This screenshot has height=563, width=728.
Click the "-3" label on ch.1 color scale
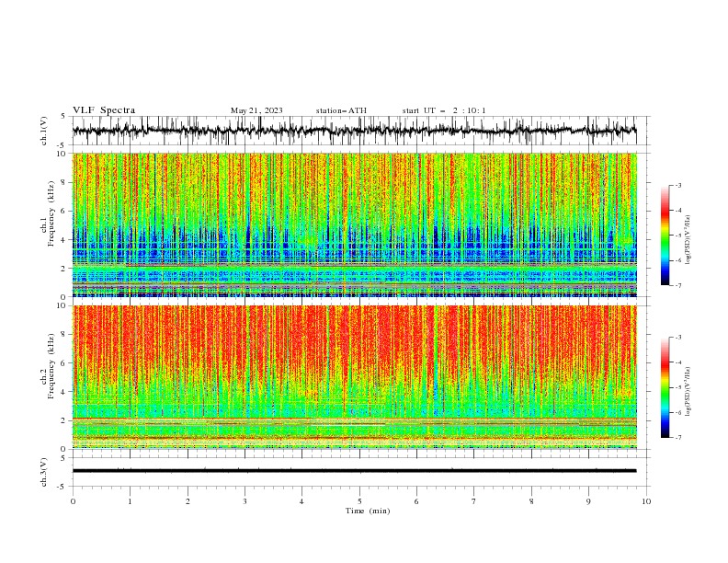[x=677, y=186]
